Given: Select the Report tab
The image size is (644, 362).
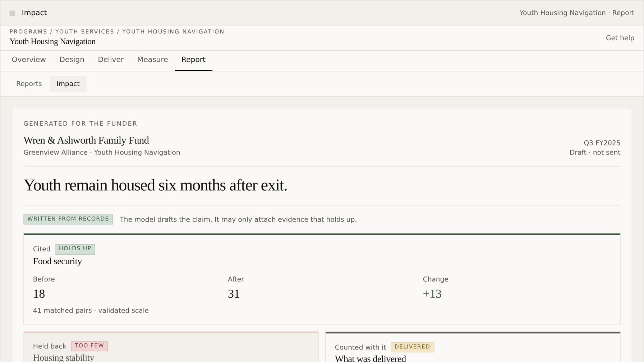Looking at the screenshot, I should (193, 60).
